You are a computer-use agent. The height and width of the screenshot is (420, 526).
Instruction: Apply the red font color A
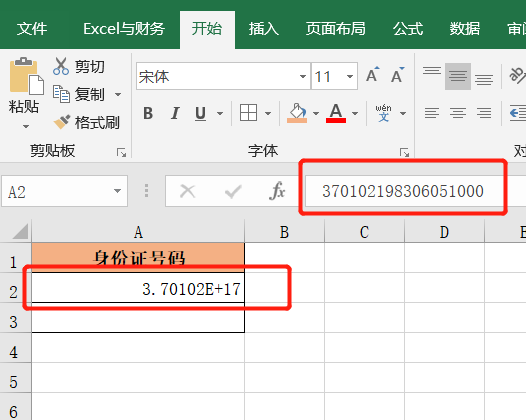coord(336,113)
